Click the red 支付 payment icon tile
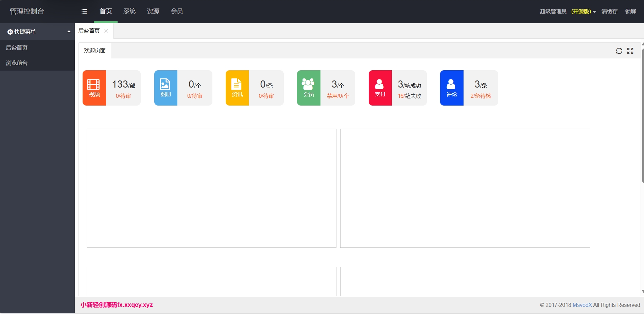This screenshot has height=314, width=644. pos(380,88)
